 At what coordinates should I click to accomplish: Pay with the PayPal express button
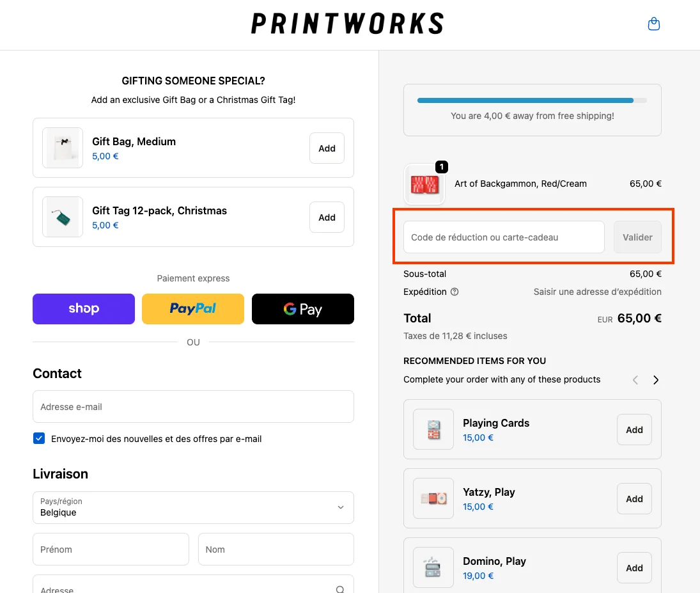pos(192,308)
